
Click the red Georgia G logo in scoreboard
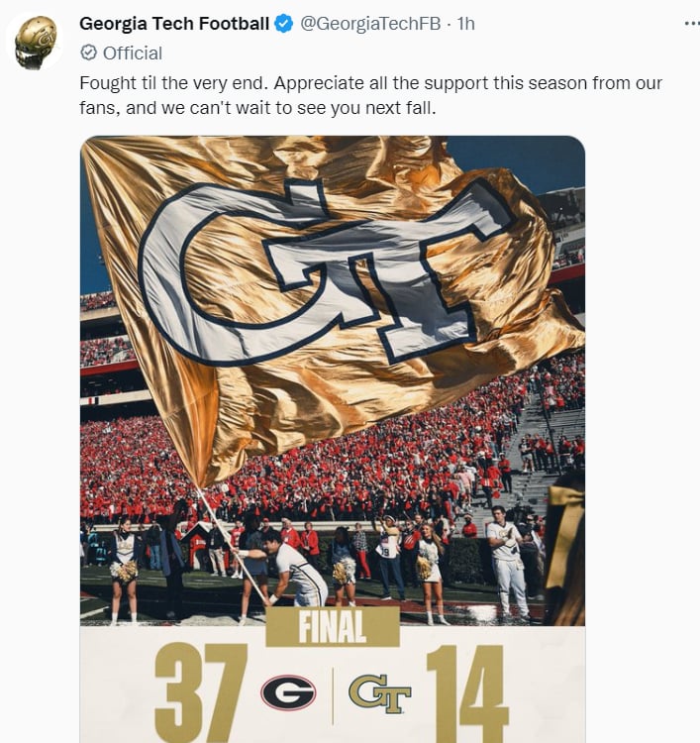(x=288, y=692)
